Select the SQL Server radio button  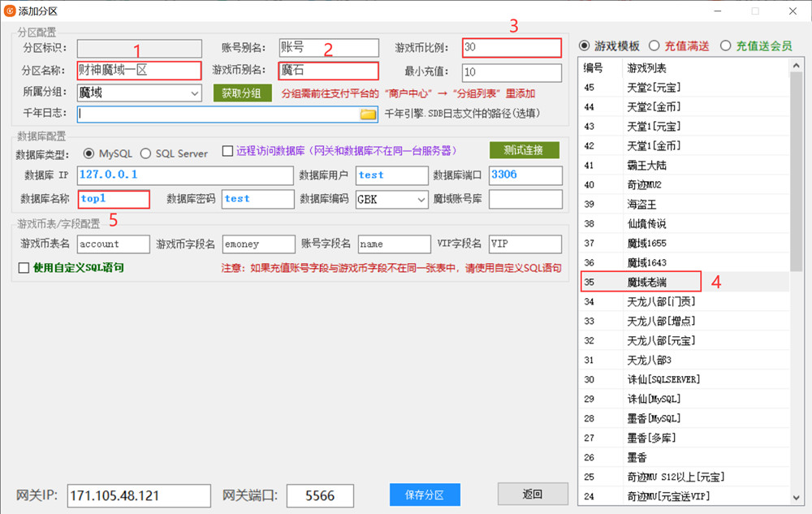coord(145,153)
